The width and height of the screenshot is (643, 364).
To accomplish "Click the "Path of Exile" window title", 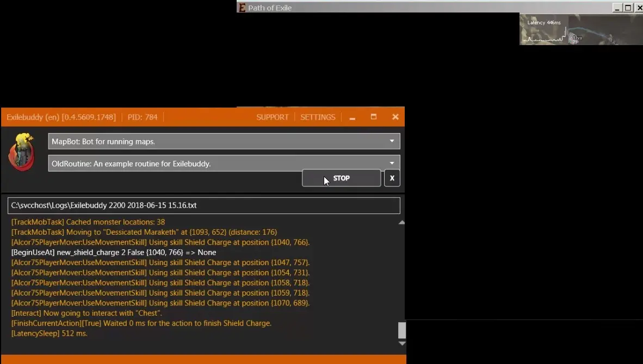I will (x=270, y=8).
